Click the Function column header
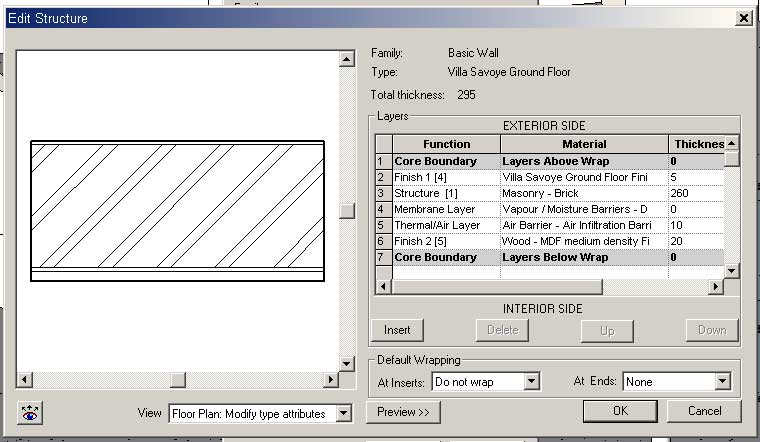 (446, 144)
